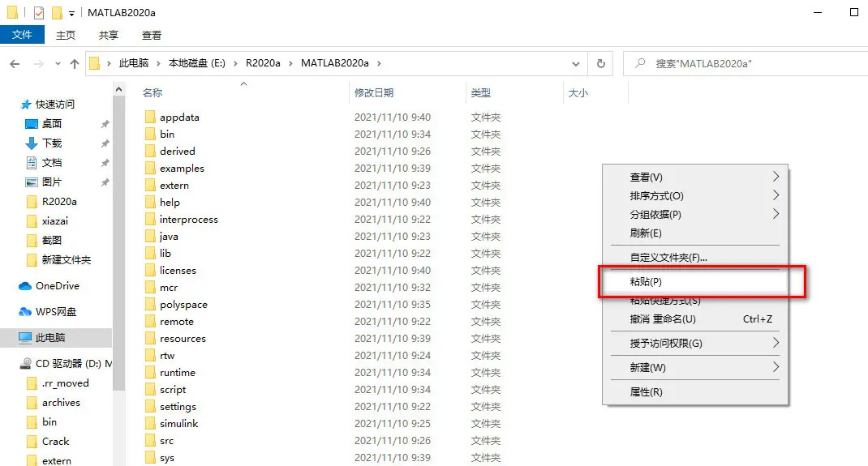Select the simulink folder icon

click(150, 423)
